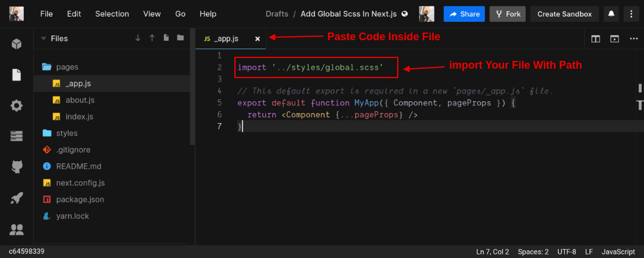This screenshot has width=644, height=258.
Task: Click the CodeSandbox avatar logo at top-left
Action: pos(17,14)
